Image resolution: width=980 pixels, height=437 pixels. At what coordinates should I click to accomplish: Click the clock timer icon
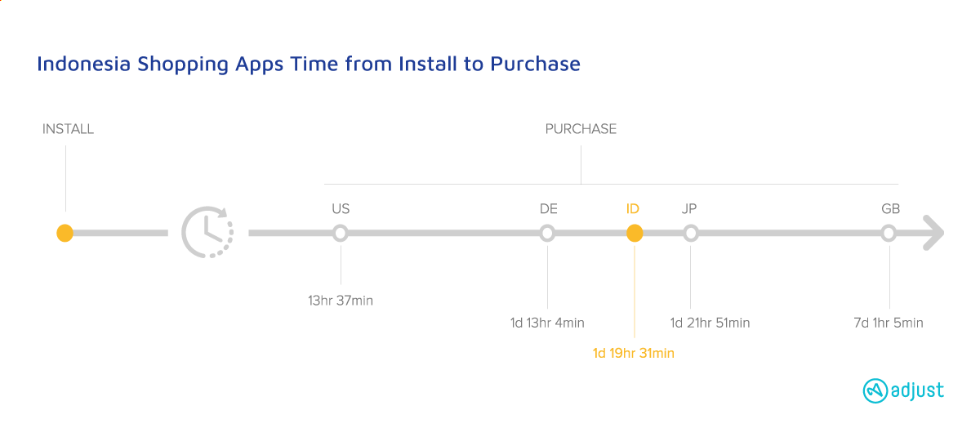click(207, 233)
